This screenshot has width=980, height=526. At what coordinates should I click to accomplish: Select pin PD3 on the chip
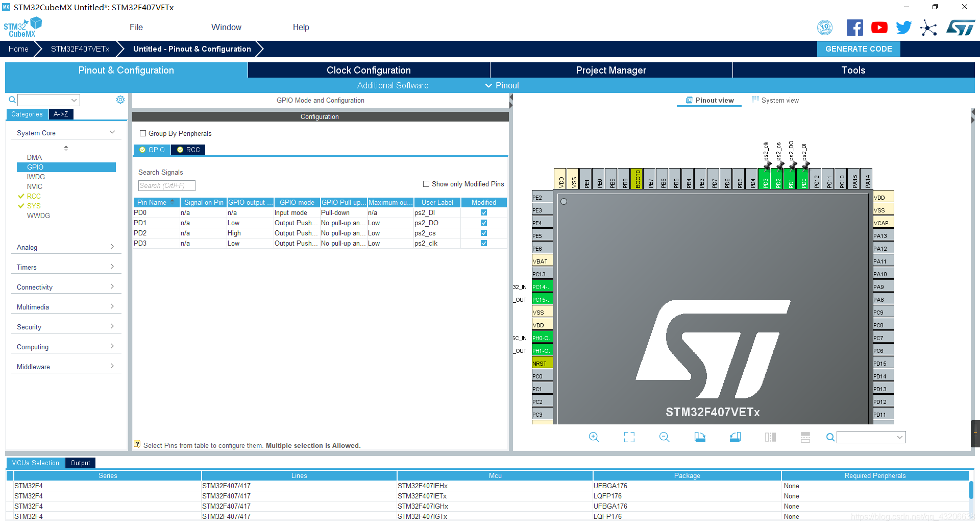pos(765,179)
